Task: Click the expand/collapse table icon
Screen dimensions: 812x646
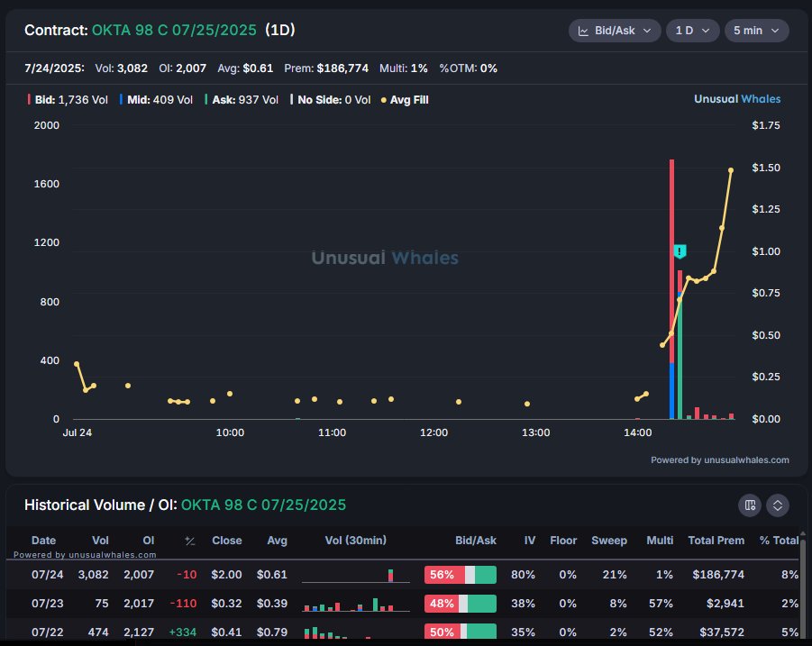Action: (778, 505)
